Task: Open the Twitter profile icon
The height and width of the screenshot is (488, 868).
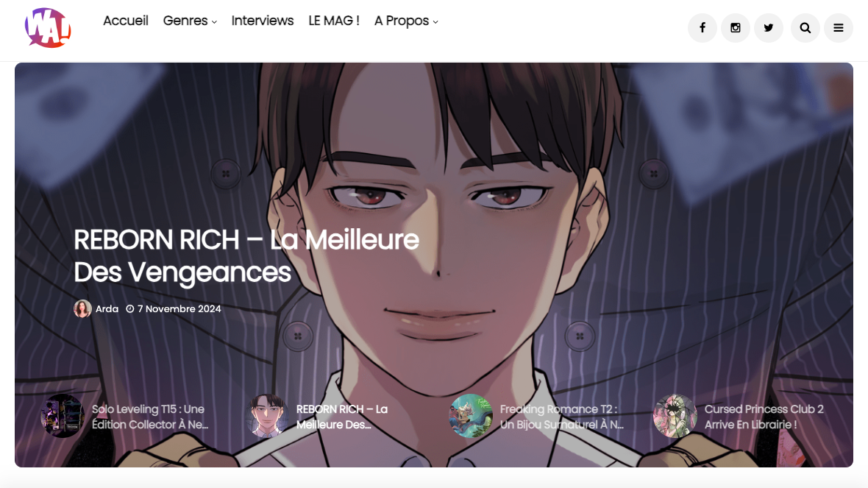Action: 769,28
